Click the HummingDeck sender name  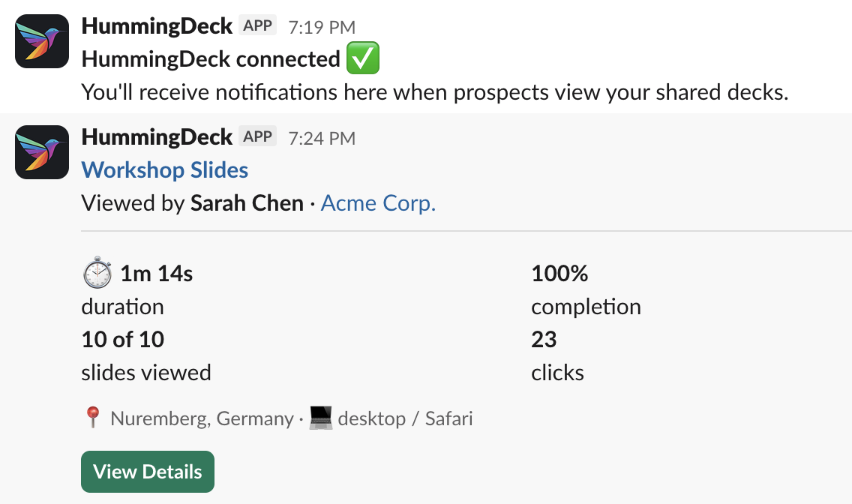click(157, 25)
